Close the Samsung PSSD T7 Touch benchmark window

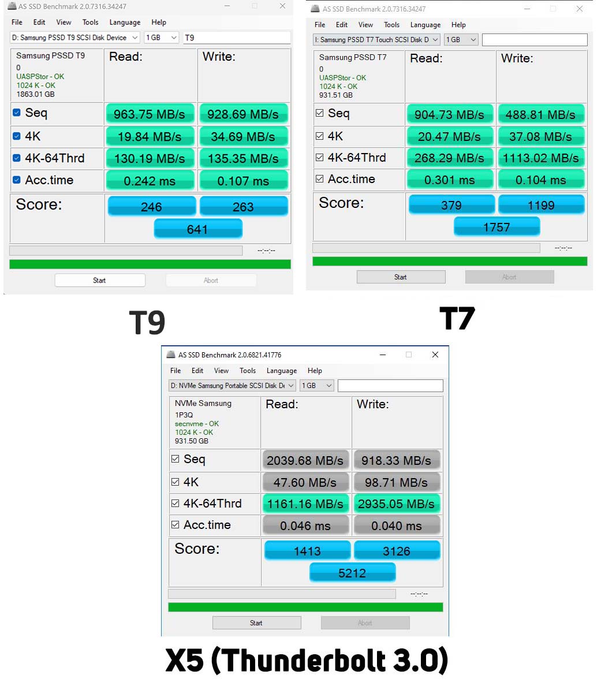point(579,9)
